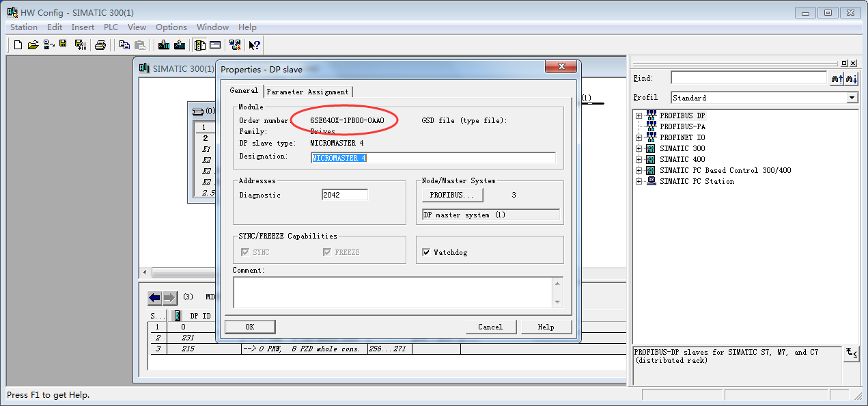This screenshot has width=868, height=406.
Task: Create a new station with New icon
Action: 18,45
